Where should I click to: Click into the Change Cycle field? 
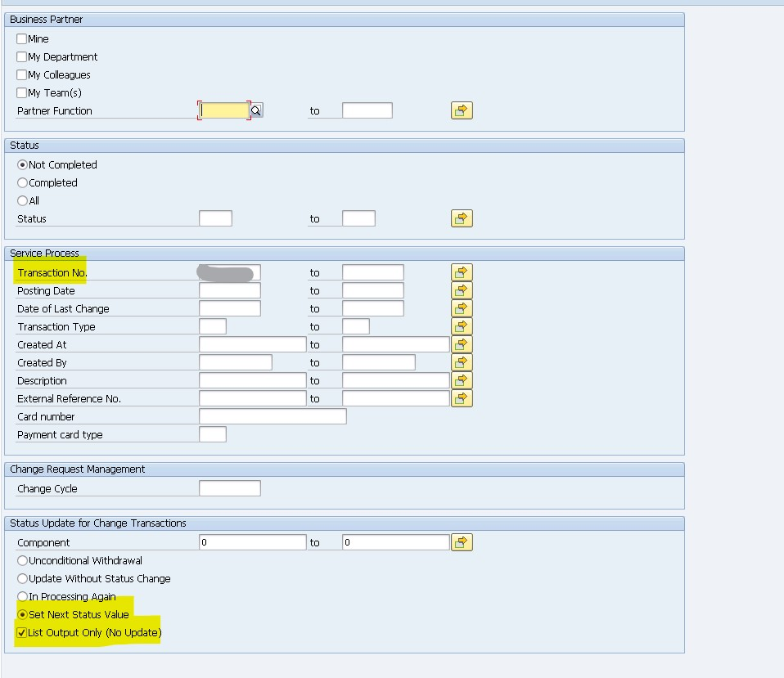click(x=230, y=487)
